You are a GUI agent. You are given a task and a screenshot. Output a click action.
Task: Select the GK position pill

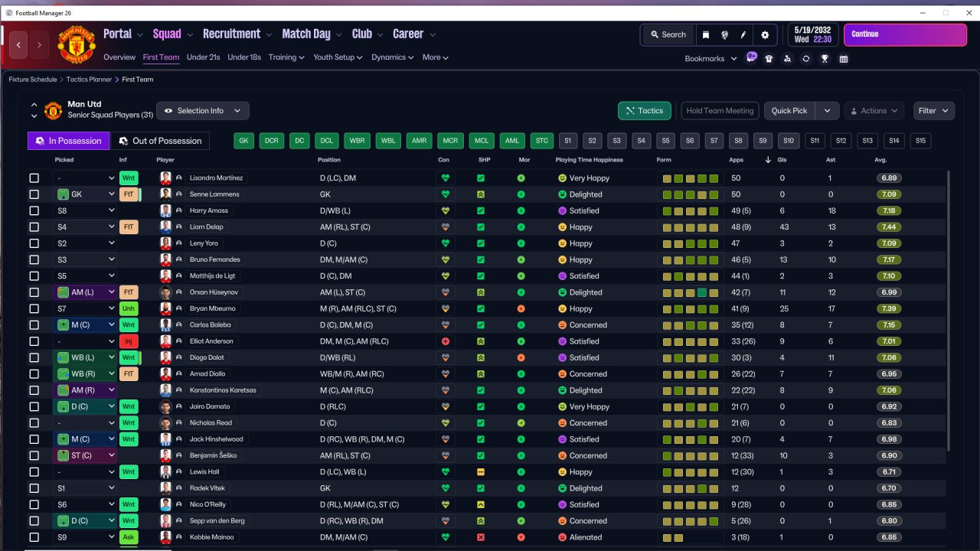pos(244,141)
